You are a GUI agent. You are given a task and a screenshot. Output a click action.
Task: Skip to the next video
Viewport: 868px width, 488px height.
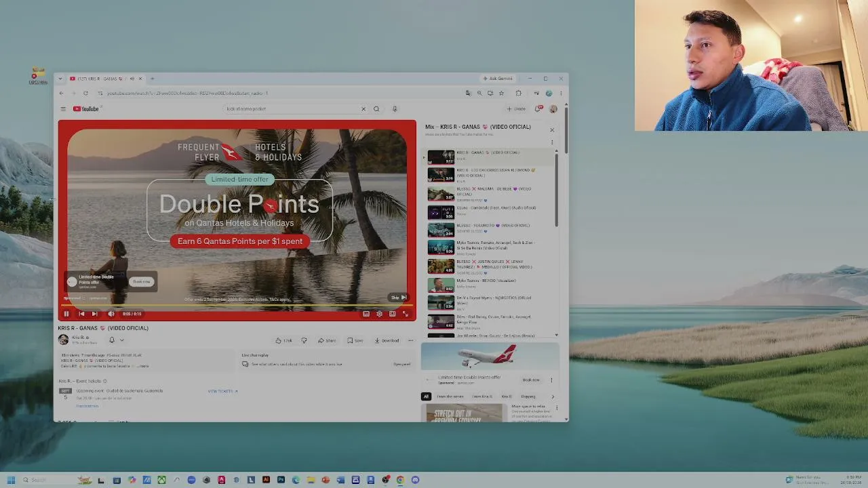(x=94, y=314)
